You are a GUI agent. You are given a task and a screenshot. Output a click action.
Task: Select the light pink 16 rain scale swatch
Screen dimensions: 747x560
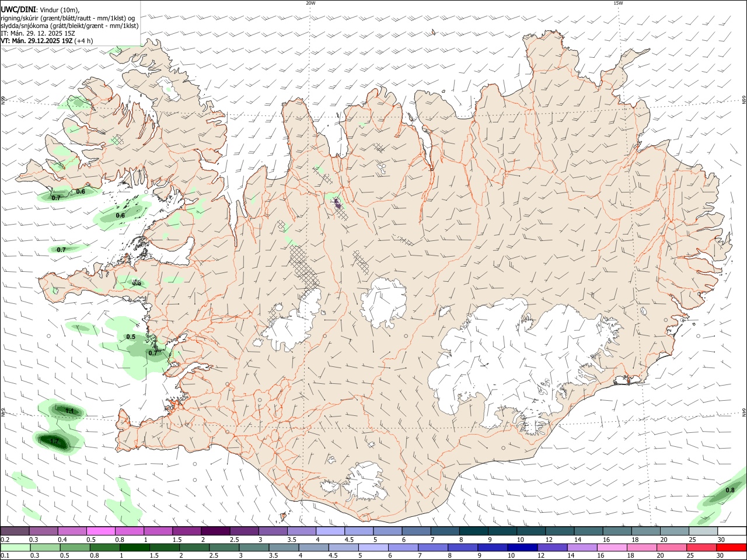pos(612,547)
